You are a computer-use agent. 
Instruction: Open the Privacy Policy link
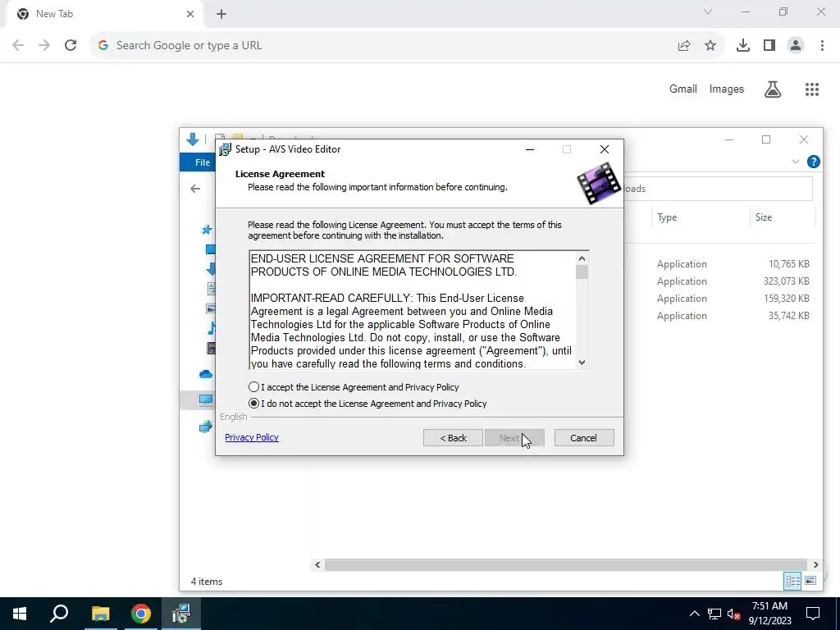[252, 437]
